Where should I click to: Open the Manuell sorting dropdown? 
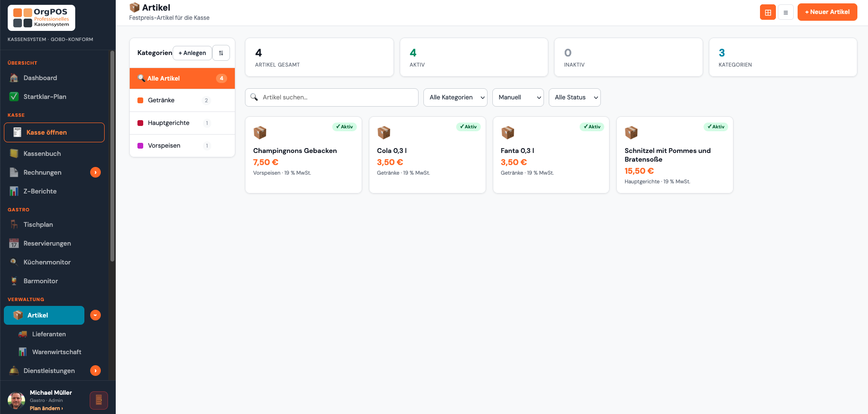click(x=518, y=97)
